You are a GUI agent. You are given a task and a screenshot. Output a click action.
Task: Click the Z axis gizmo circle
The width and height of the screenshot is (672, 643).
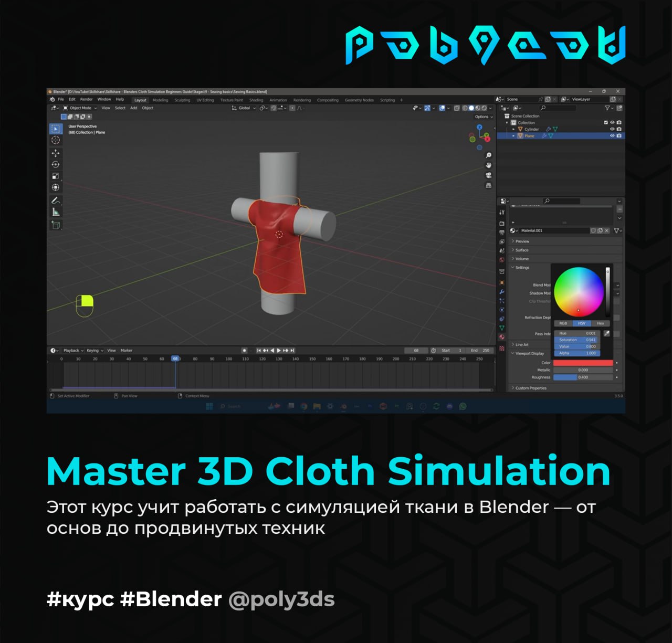click(x=479, y=127)
